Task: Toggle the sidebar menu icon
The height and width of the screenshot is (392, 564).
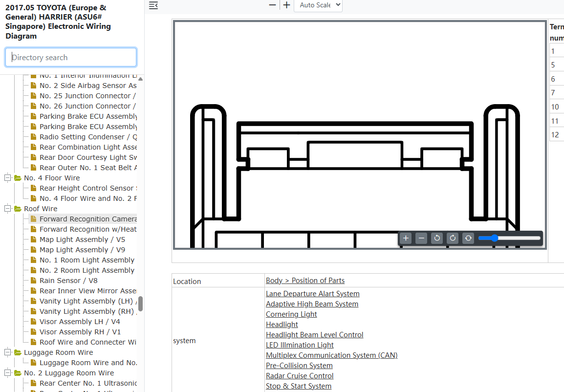Action: click(153, 5)
